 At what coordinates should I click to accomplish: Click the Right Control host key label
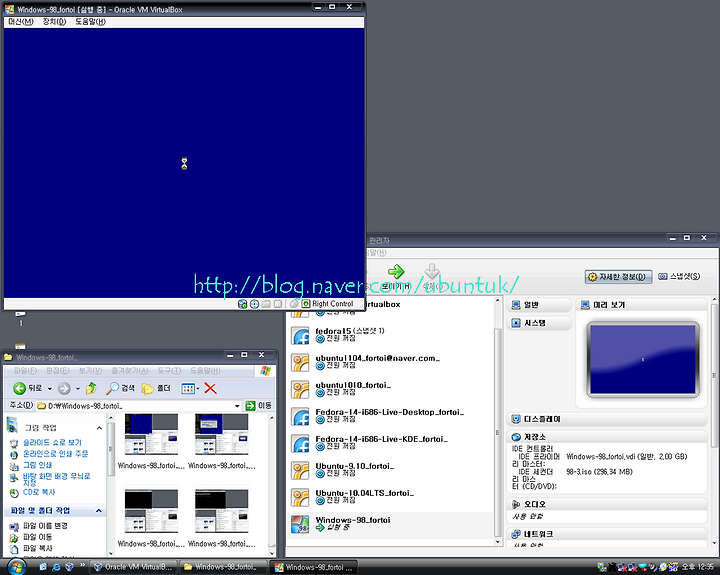(333, 304)
